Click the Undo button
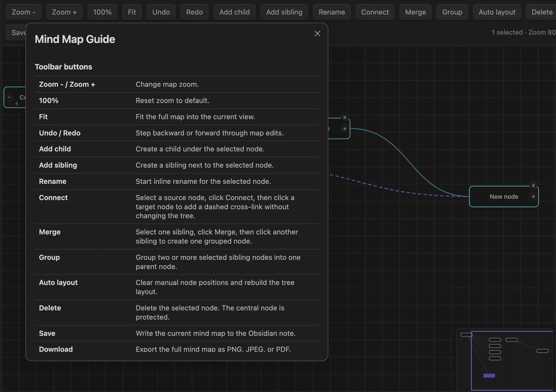556x392 pixels. point(161,12)
